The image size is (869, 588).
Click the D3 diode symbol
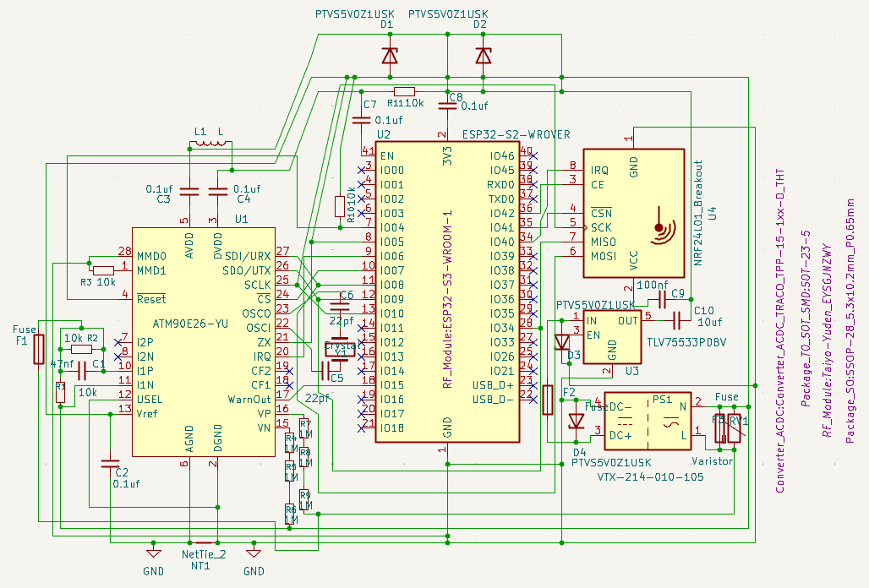(x=562, y=342)
